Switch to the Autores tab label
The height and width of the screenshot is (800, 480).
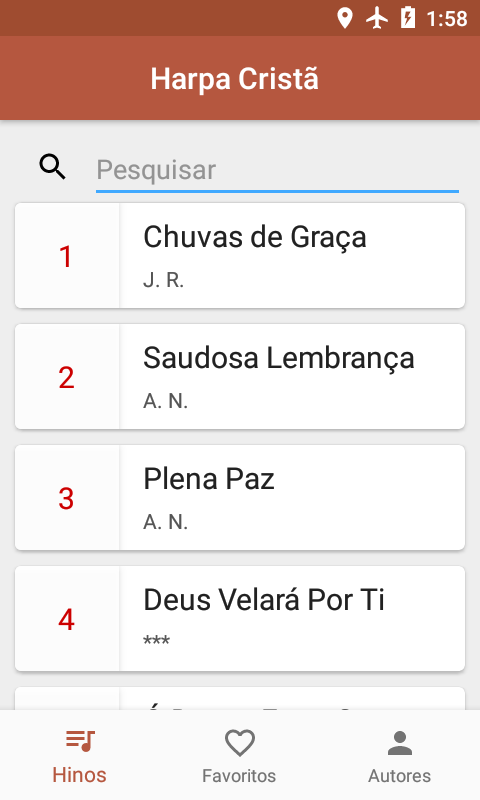point(399,776)
